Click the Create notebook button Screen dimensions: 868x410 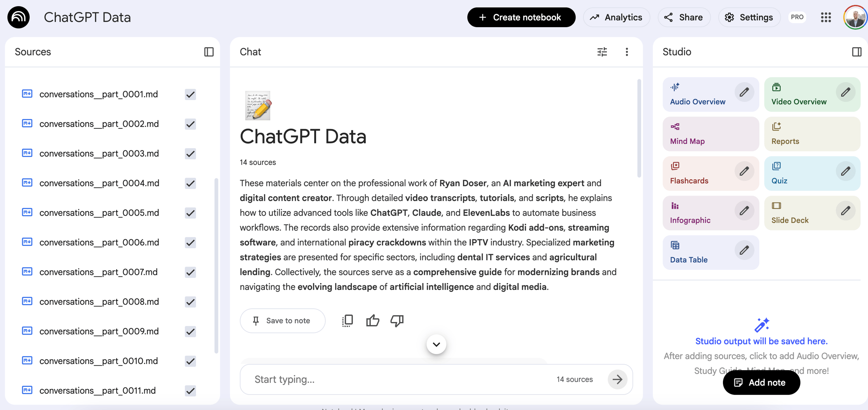pos(521,17)
